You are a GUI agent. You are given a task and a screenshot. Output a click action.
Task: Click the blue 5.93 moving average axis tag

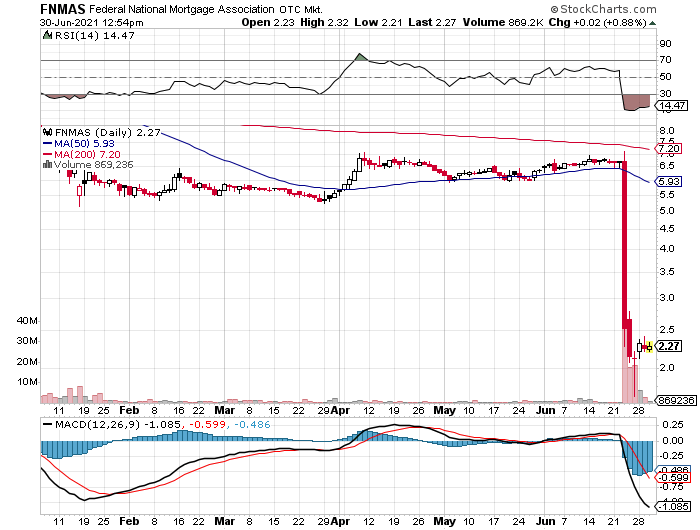pos(668,182)
